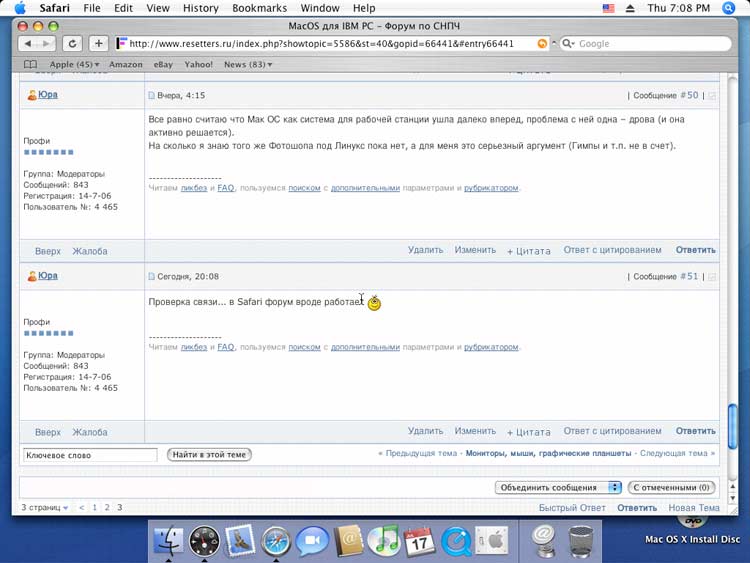Click Жалоба under message #50

coord(89,251)
